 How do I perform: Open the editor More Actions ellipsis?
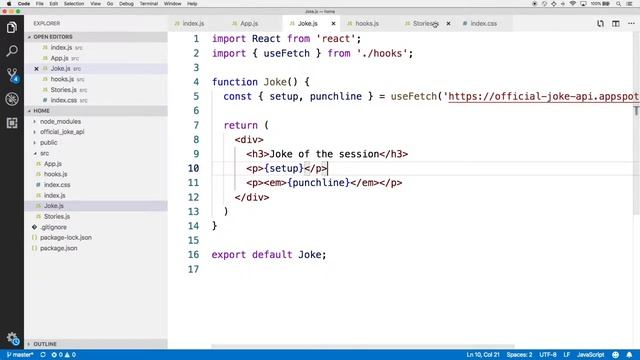[631, 24]
